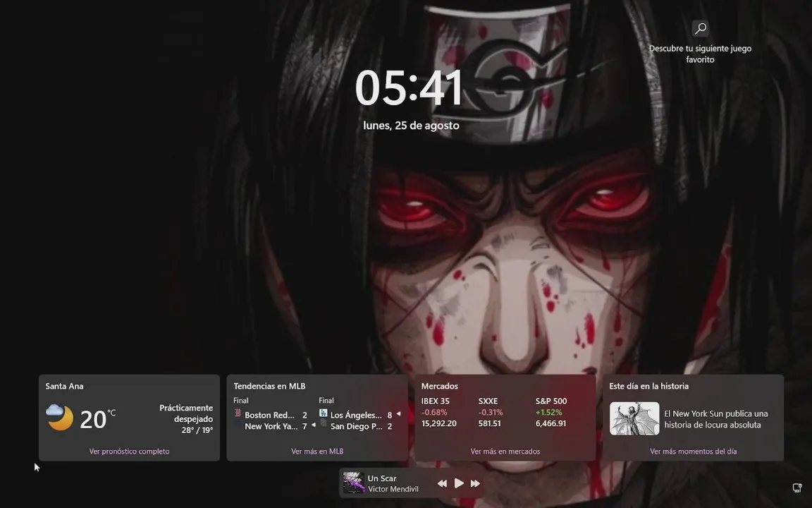812x508 pixels.
Task: Open the Un Scar album art thumbnail
Action: click(354, 483)
